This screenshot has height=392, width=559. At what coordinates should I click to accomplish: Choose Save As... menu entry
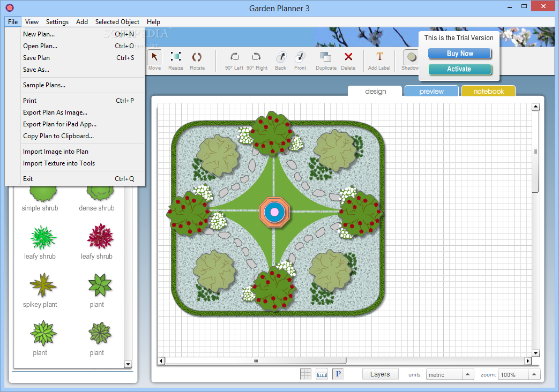[x=75, y=70]
